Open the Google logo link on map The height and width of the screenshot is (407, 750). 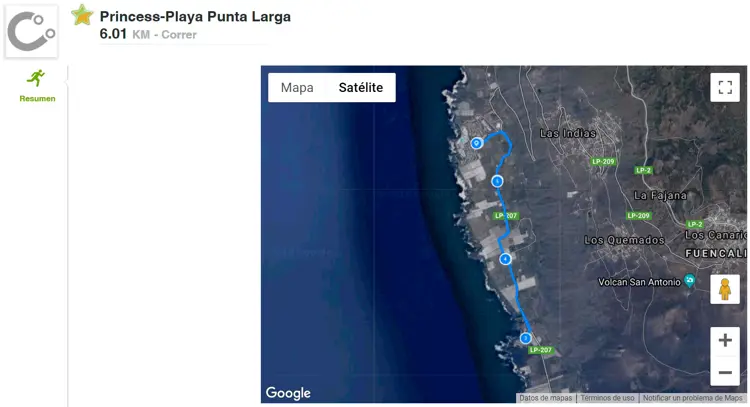288,393
